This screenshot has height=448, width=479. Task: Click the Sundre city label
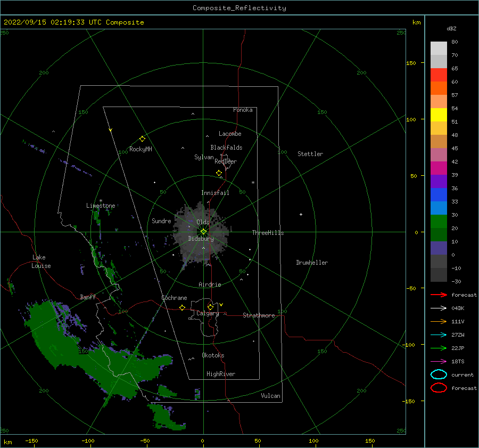pos(161,221)
